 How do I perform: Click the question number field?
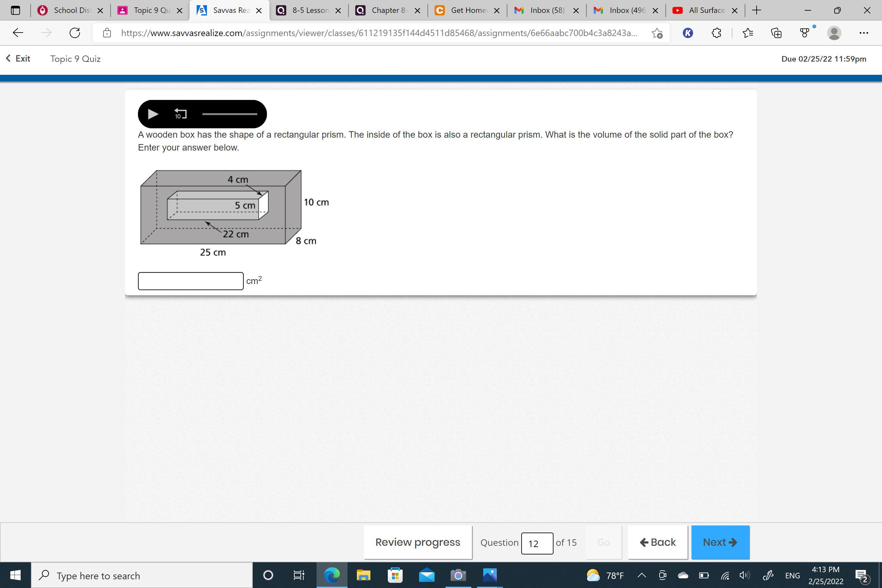pyautogui.click(x=537, y=543)
